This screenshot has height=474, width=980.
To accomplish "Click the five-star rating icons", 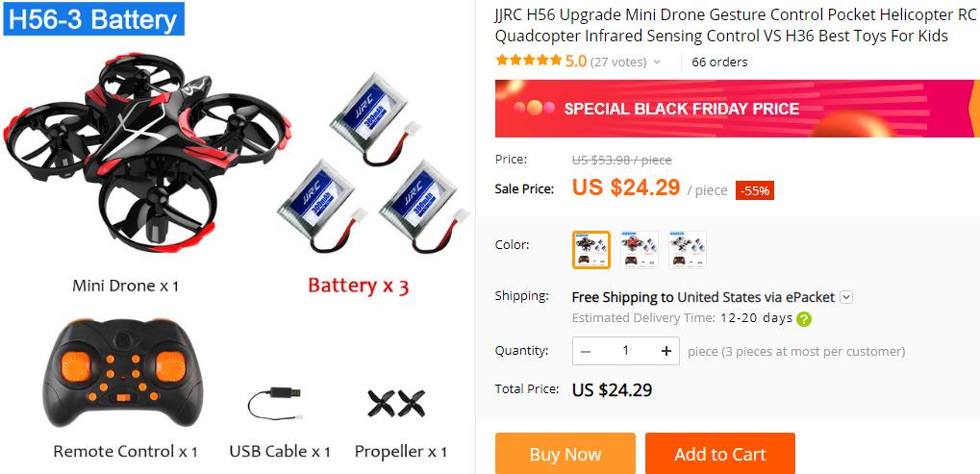I will pyautogui.click(x=528, y=62).
